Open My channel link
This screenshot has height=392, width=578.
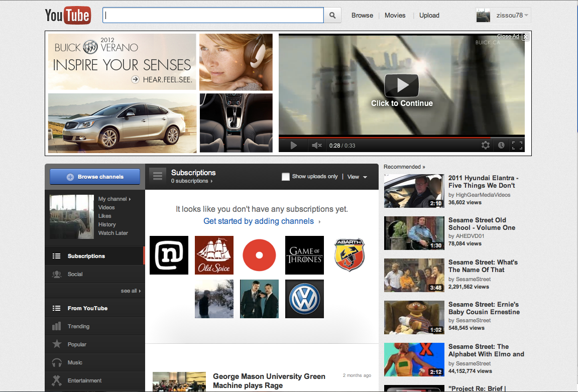[x=114, y=199]
